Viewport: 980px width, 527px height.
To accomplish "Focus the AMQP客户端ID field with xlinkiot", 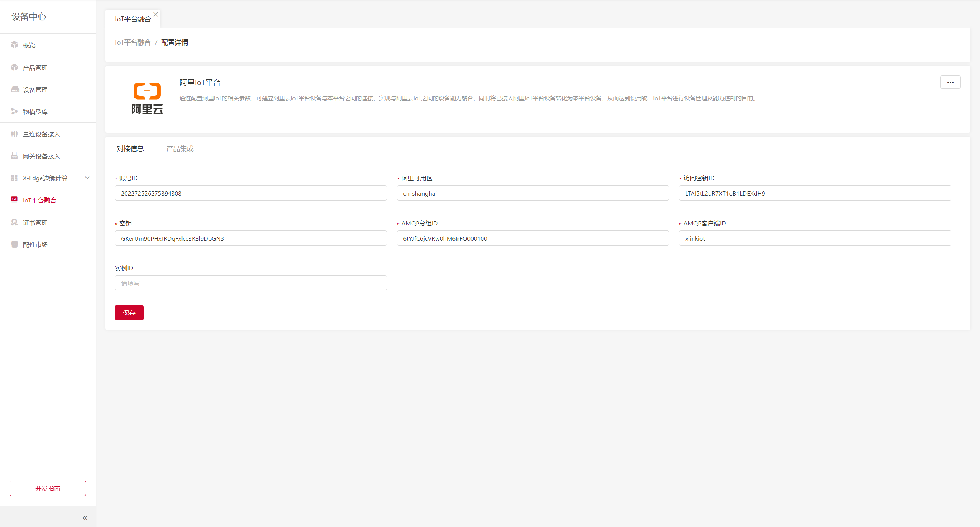I will (815, 238).
